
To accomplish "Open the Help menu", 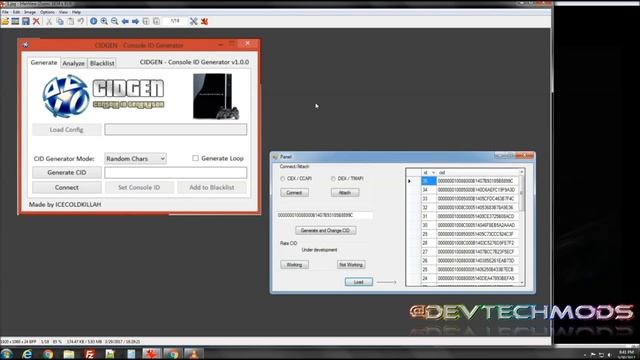I will tap(76, 12).
